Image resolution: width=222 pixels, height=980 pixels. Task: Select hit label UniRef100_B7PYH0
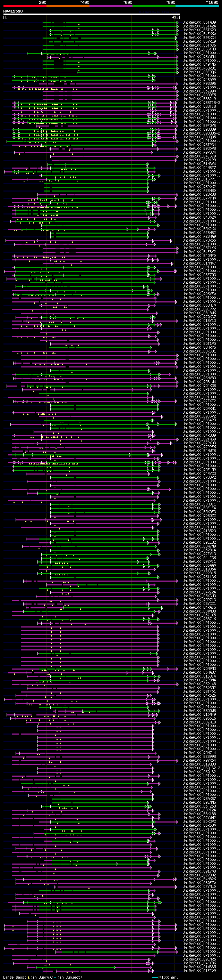pos(199,198)
